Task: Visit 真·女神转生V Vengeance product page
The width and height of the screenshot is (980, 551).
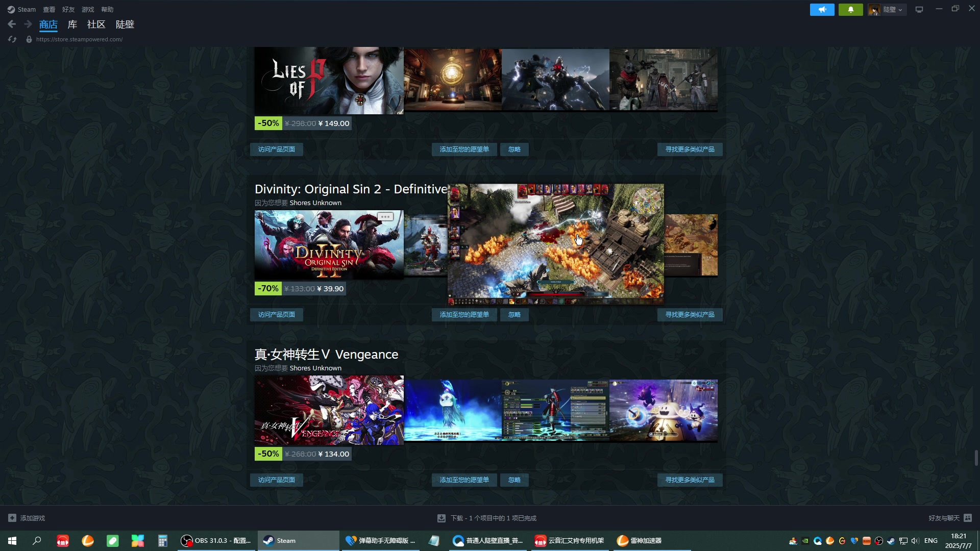Action: [277, 480]
